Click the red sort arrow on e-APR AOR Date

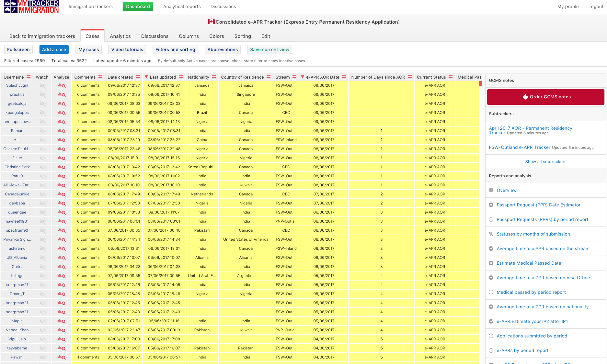point(303,77)
